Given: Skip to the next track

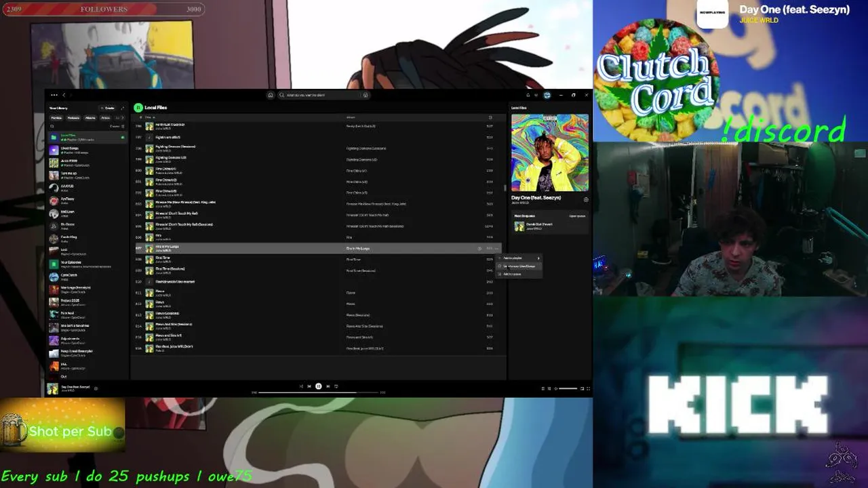Looking at the screenshot, I should [328, 386].
